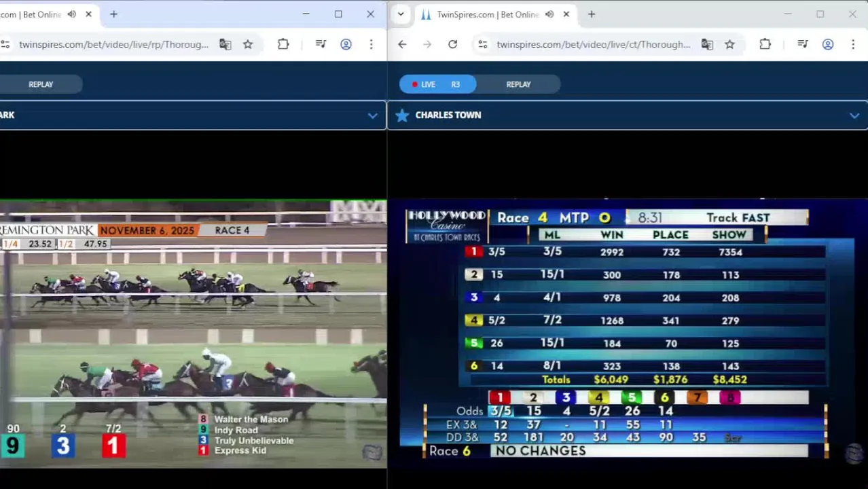Reload the right window page
The width and height of the screenshot is (868, 489).
452,44
